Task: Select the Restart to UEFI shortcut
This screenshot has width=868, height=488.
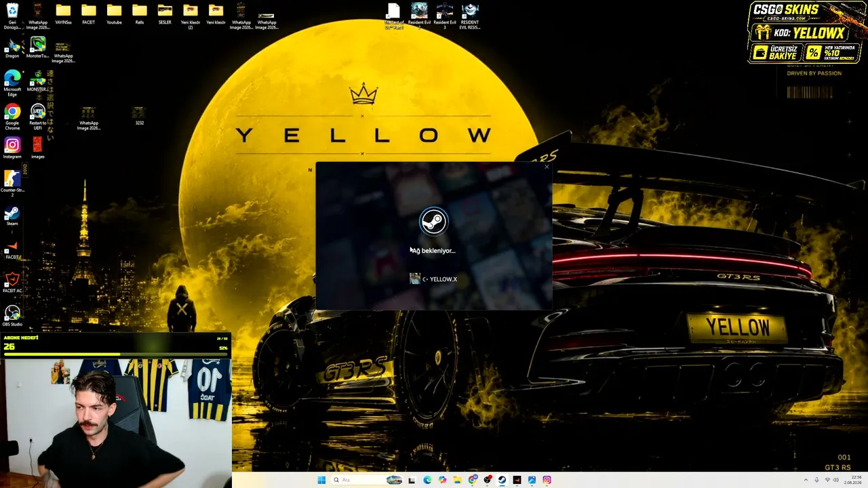Action: point(38,117)
